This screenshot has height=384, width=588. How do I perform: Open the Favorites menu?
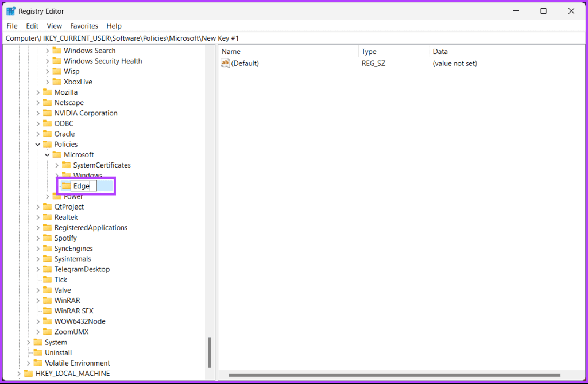tap(84, 26)
